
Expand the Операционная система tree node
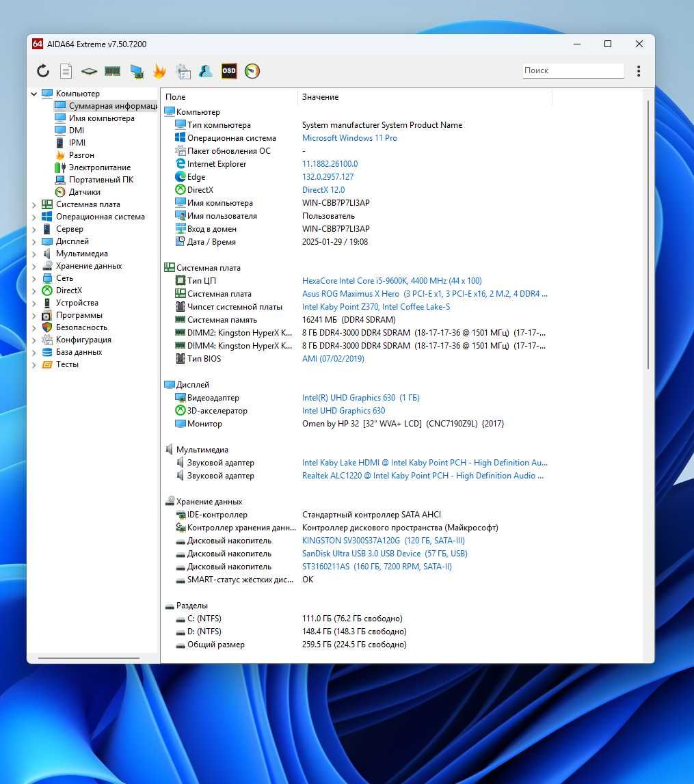tap(34, 217)
